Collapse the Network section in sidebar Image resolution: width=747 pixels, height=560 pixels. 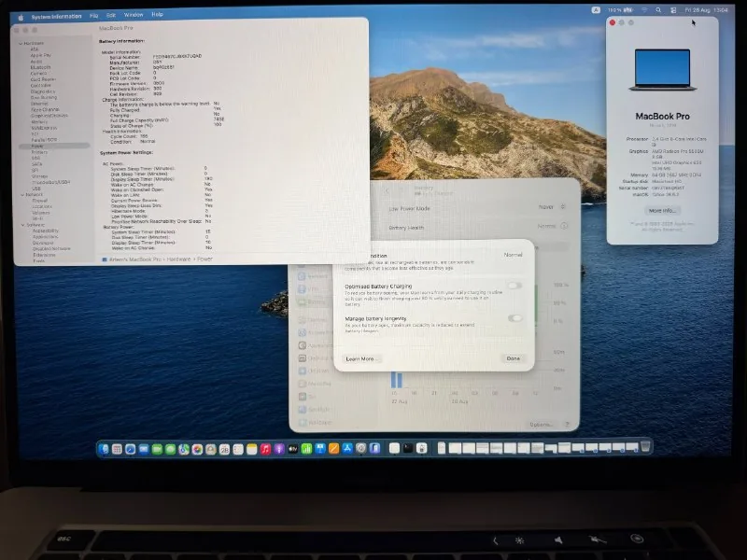click(x=22, y=195)
